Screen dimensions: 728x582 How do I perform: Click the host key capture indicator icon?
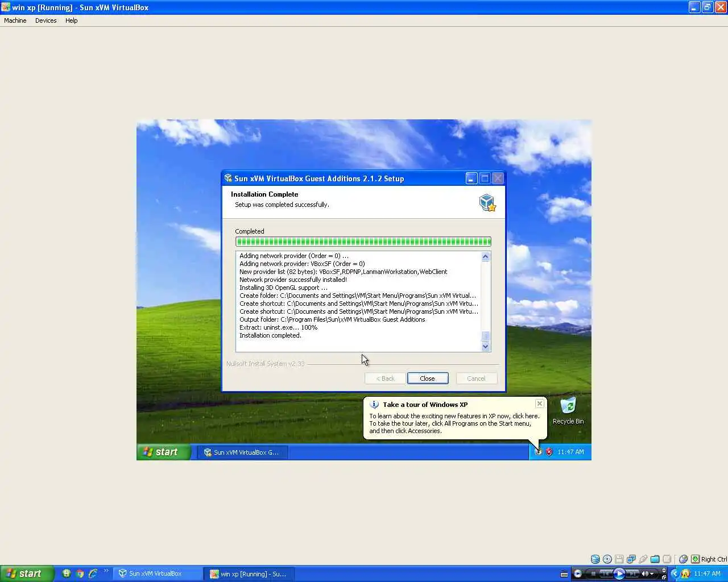coord(695,559)
